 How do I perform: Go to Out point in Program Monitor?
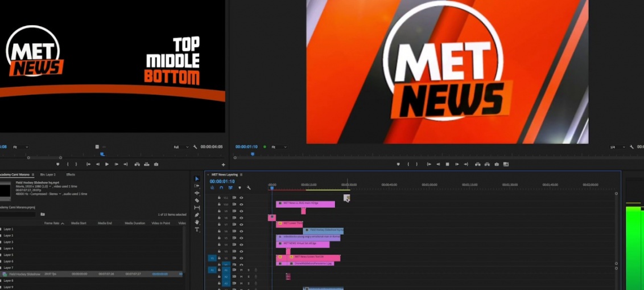[466, 164]
